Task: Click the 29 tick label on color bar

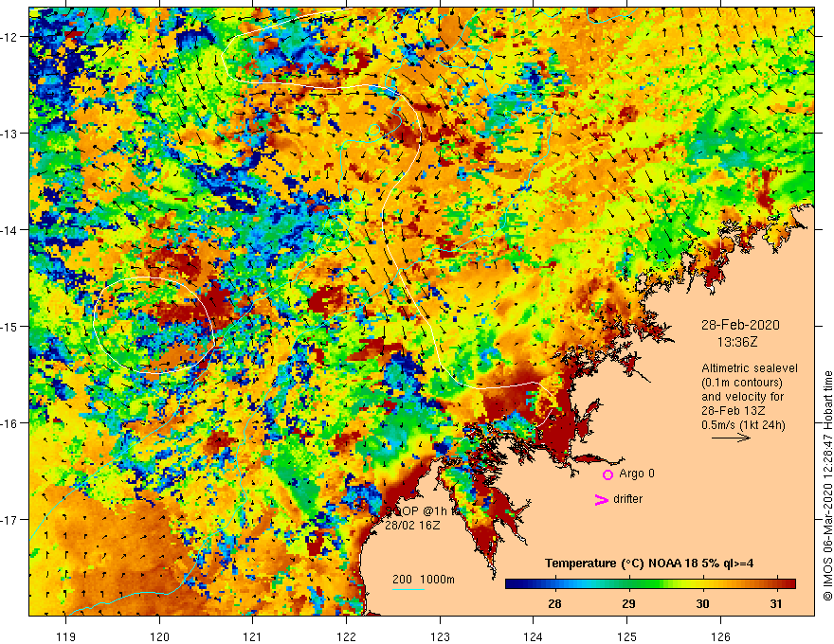Action: click(628, 603)
